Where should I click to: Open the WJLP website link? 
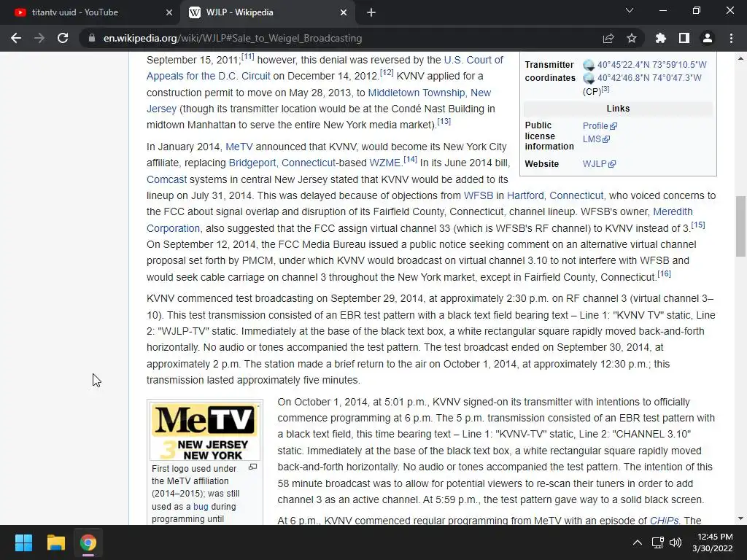[599, 164]
